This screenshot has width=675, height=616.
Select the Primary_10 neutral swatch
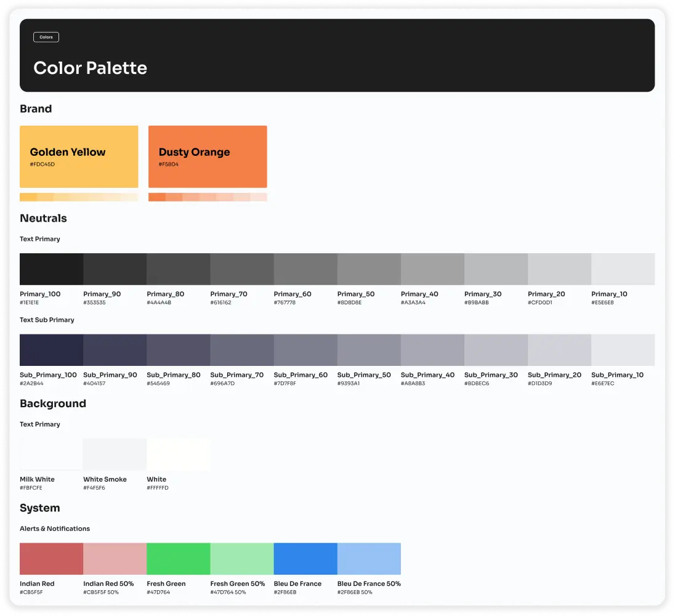[623, 269]
